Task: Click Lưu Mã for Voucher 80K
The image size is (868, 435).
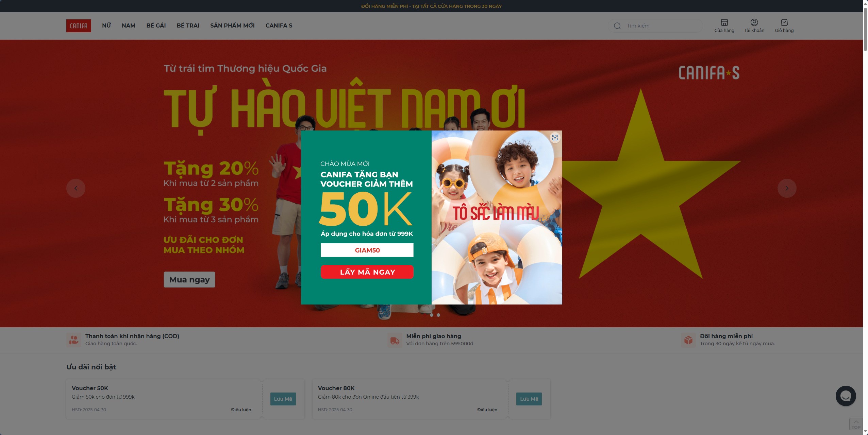Action: point(529,399)
